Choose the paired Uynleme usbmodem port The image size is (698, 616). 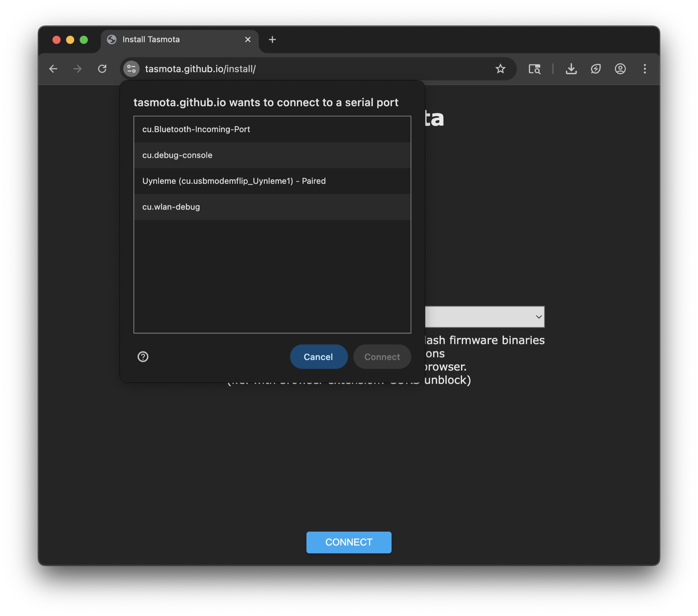coord(272,181)
